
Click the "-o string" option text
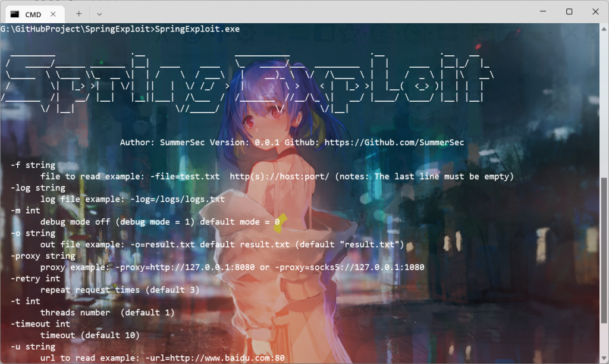tap(33, 233)
